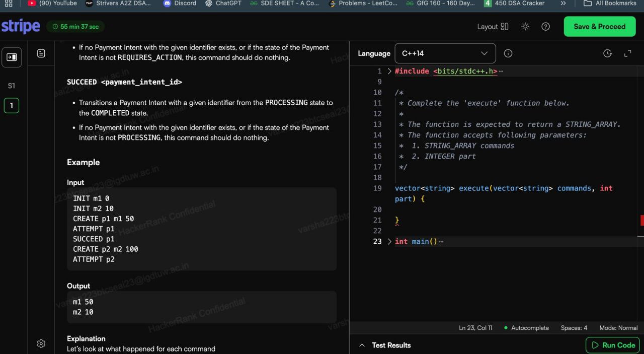The width and height of the screenshot is (644, 354).
Task: Collapse the left sidebar panel icon
Action: click(x=12, y=57)
